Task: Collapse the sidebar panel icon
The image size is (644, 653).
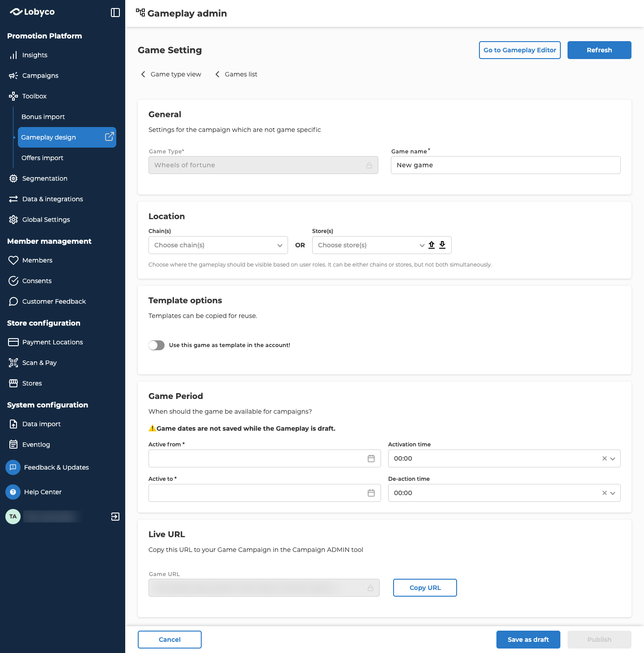Action: 115,13
